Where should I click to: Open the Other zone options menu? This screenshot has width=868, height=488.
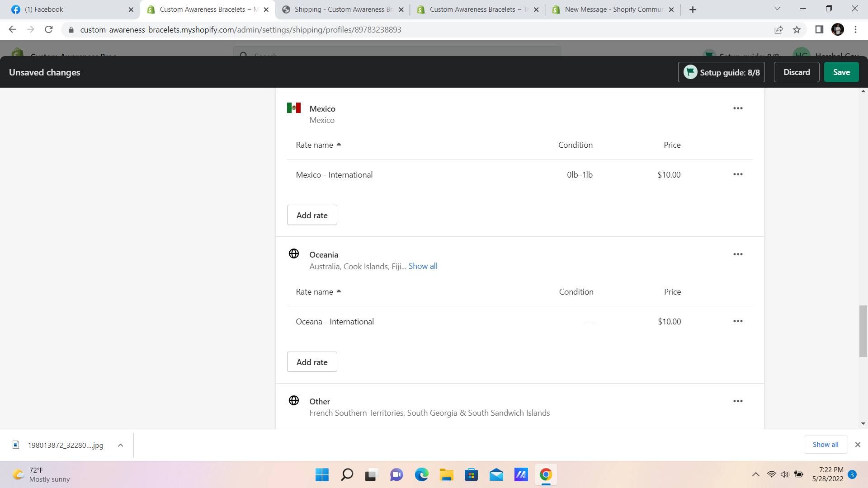(737, 401)
